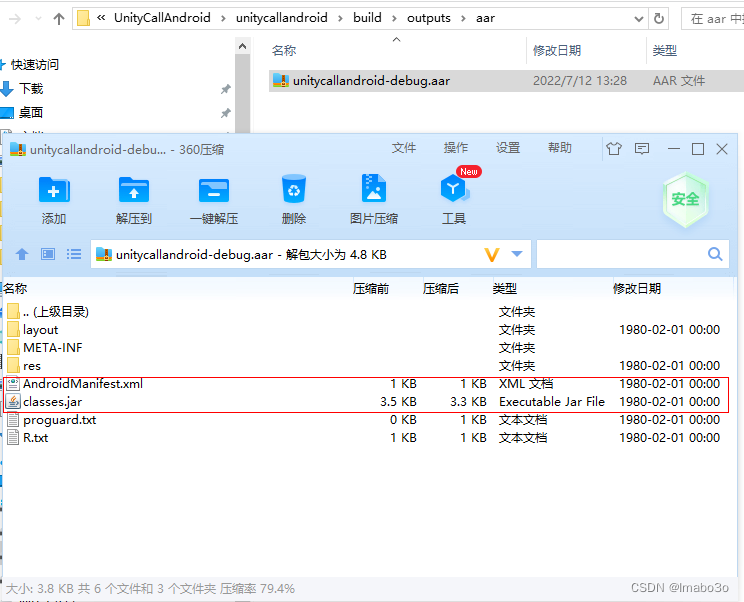Select unitycallandroid-debug.aar in Explorer
This screenshot has width=744, height=602.
[506, 81]
